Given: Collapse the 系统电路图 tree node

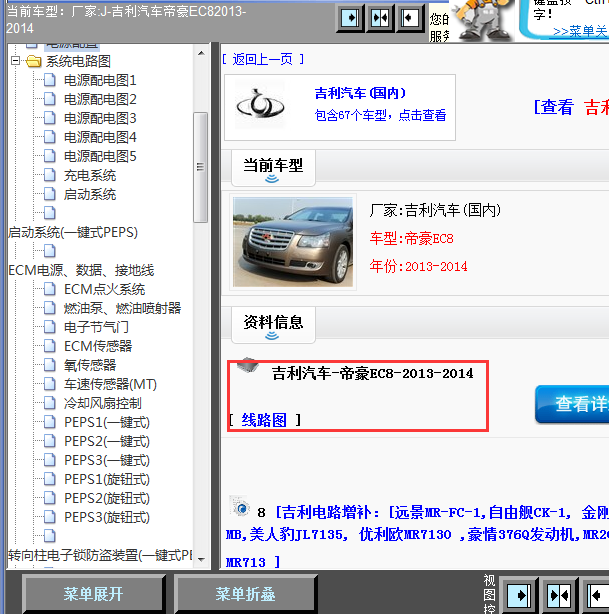Looking at the screenshot, I should 15,61.
